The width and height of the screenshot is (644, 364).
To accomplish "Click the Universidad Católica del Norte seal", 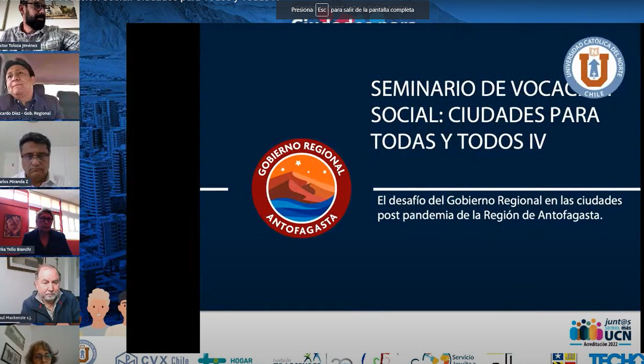I will [594, 67].
